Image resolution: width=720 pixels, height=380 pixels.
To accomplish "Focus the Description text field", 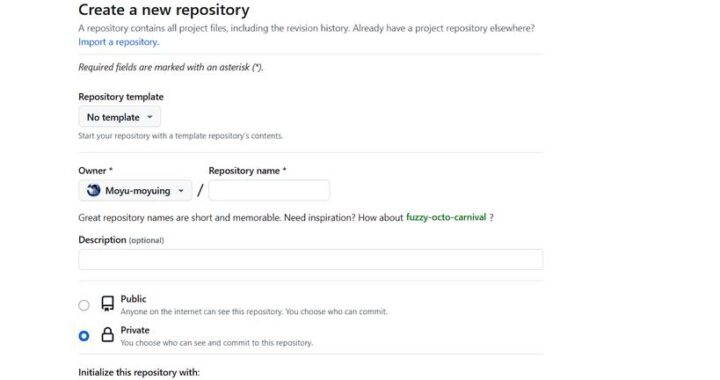I will 310,259.
